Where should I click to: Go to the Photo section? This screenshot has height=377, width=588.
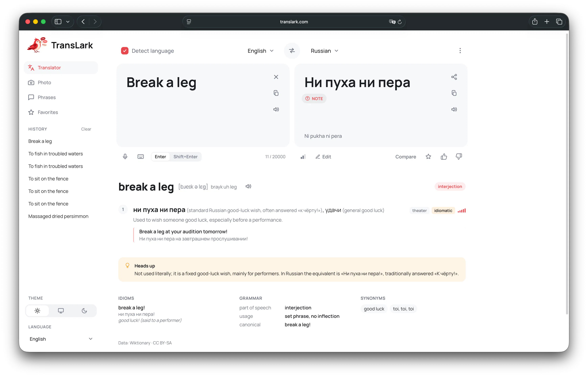point(61,83)
